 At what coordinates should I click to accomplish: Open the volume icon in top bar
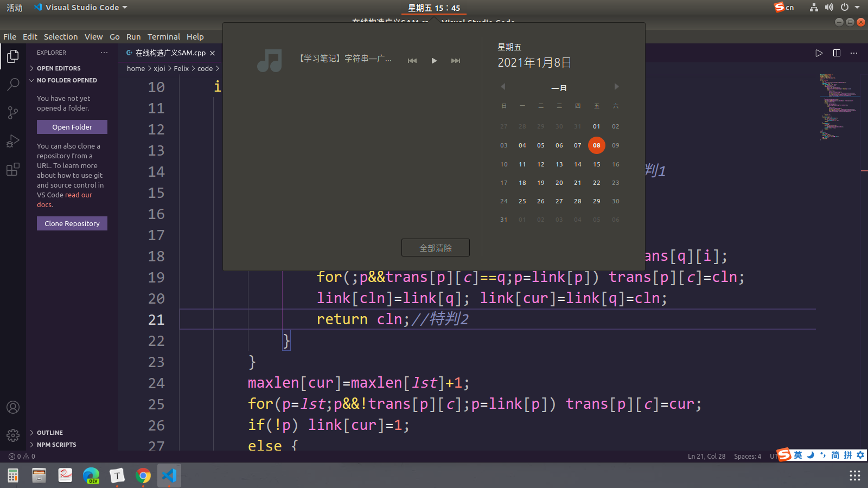(829, 8)
